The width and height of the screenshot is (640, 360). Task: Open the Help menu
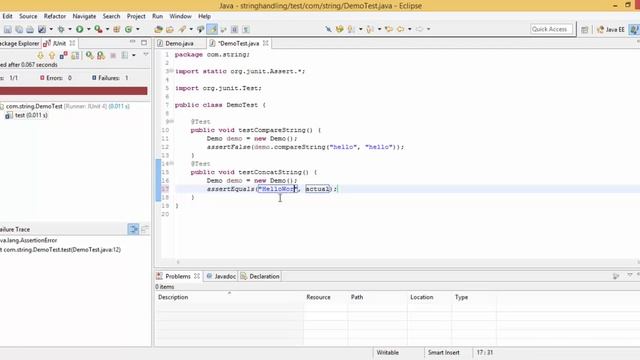pyautogui.click(x=204, y=16)
